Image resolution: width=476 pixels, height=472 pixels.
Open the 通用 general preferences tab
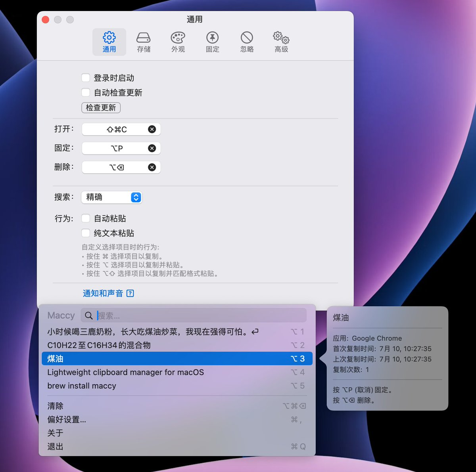(x=109, y=42)
